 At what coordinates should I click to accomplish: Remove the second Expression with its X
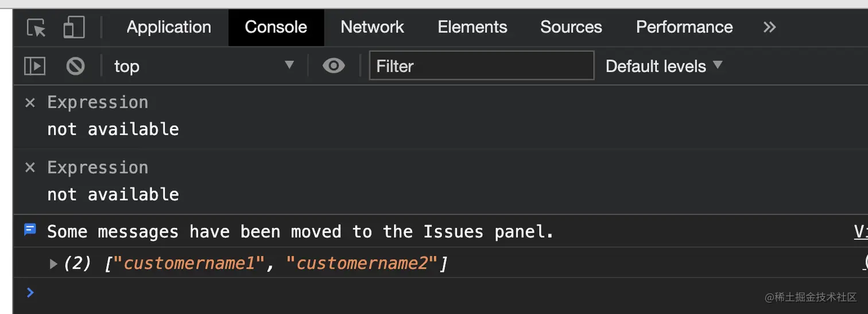(30, 168)
